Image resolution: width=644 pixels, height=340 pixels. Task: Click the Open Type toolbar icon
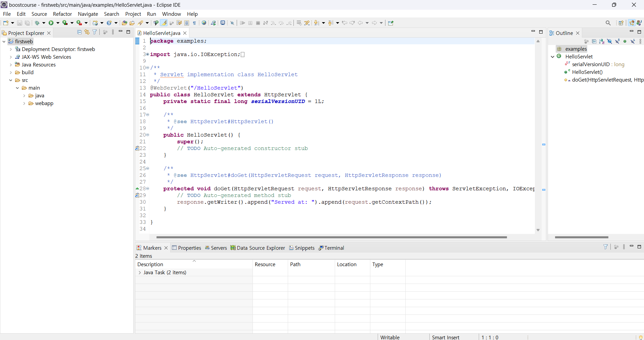tap(124, 23)
